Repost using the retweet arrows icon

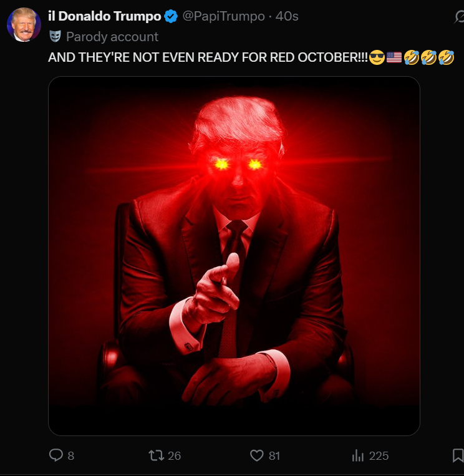click(x=157, y=455)
